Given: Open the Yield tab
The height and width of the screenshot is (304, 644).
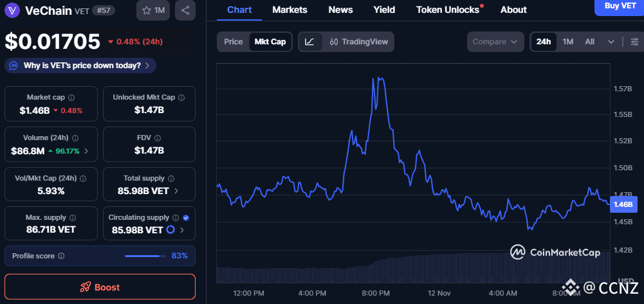Looking at the screenshot, I should [384, 10].
